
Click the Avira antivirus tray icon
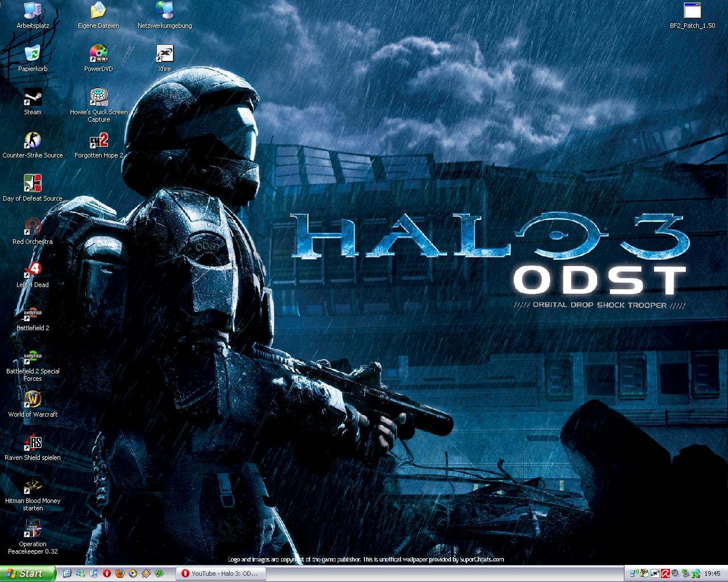tap(664, 573)
